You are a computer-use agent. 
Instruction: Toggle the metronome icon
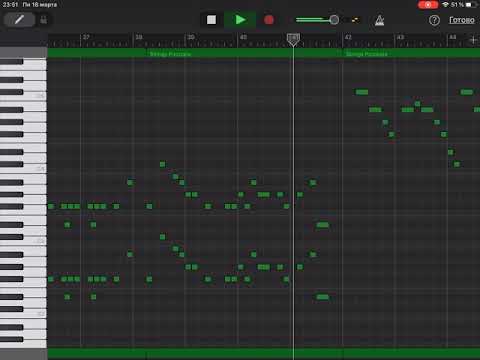[380, 20]
